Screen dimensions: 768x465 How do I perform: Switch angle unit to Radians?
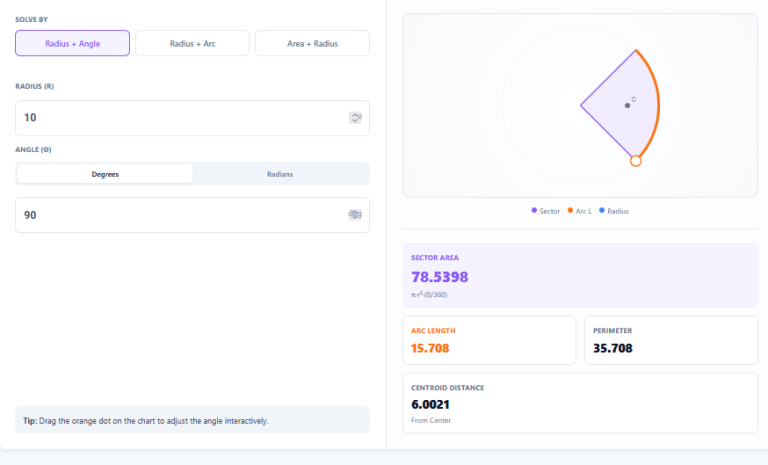280,174
